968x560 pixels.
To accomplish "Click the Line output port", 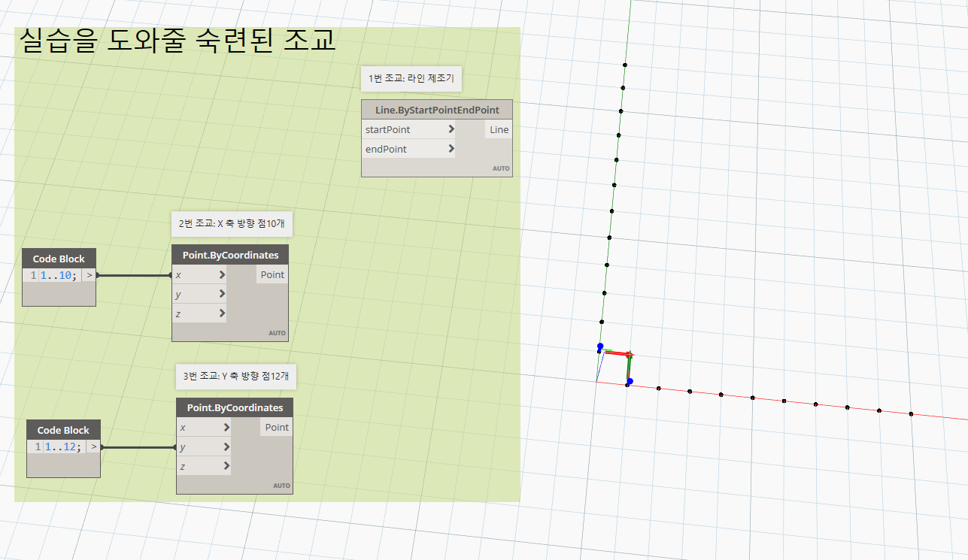I will 499,129.
